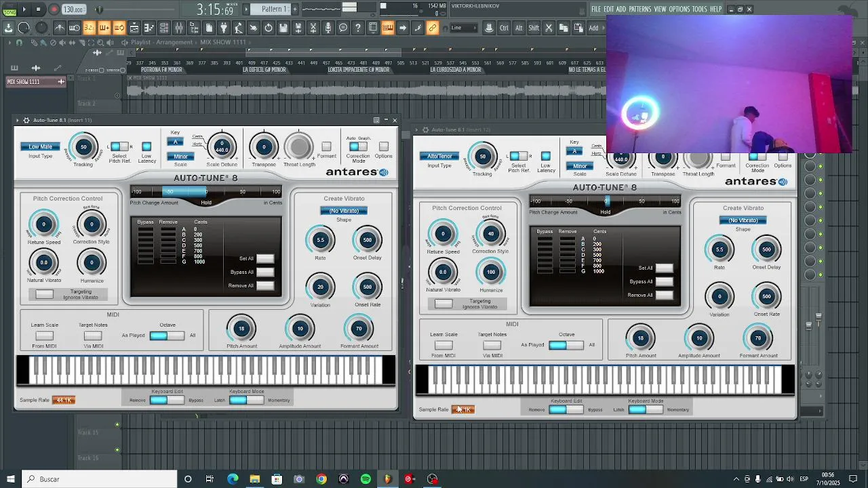
Task: Click the Remove All button in the right Auto-Tune
Action: (665, 295)
